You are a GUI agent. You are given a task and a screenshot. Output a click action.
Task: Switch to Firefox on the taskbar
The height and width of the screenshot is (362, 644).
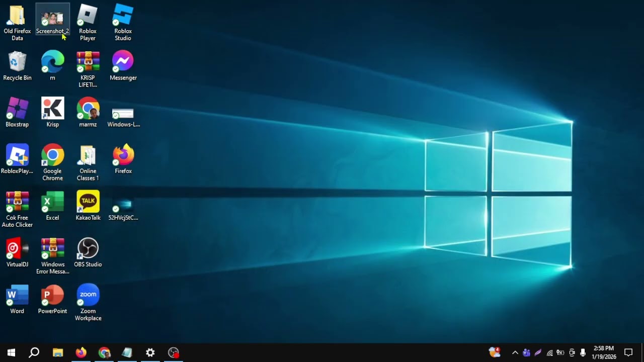coord(81,352)
